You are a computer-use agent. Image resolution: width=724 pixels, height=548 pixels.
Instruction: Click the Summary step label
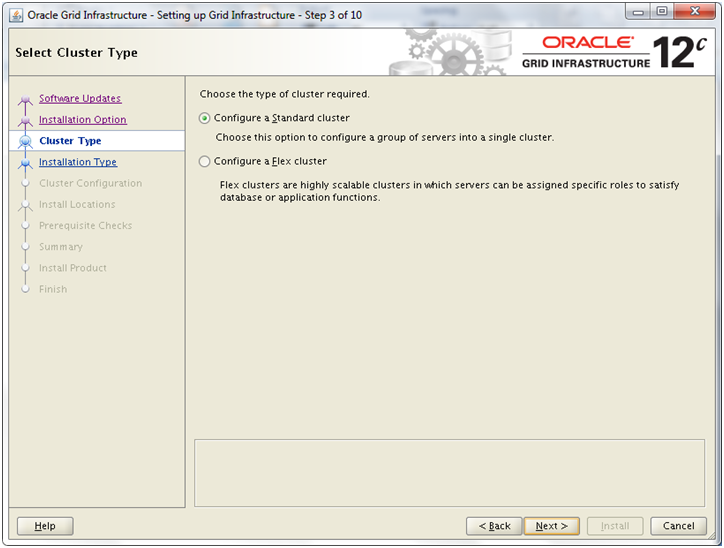(60, 247)
